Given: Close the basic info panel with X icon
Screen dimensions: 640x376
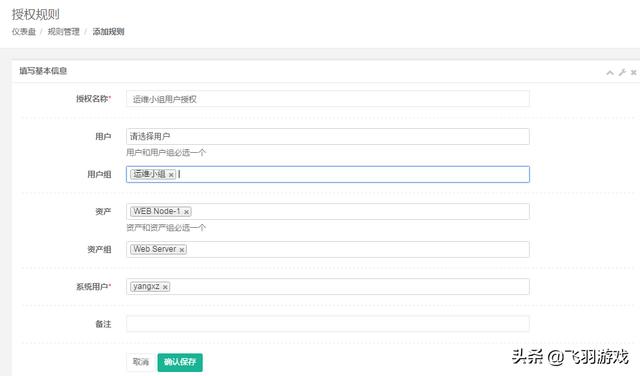Looking at the screenshot, I should coord(633,72).
